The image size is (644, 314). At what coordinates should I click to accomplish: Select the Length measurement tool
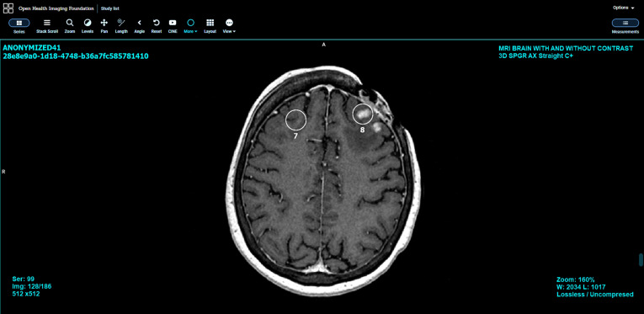(121, 26)
